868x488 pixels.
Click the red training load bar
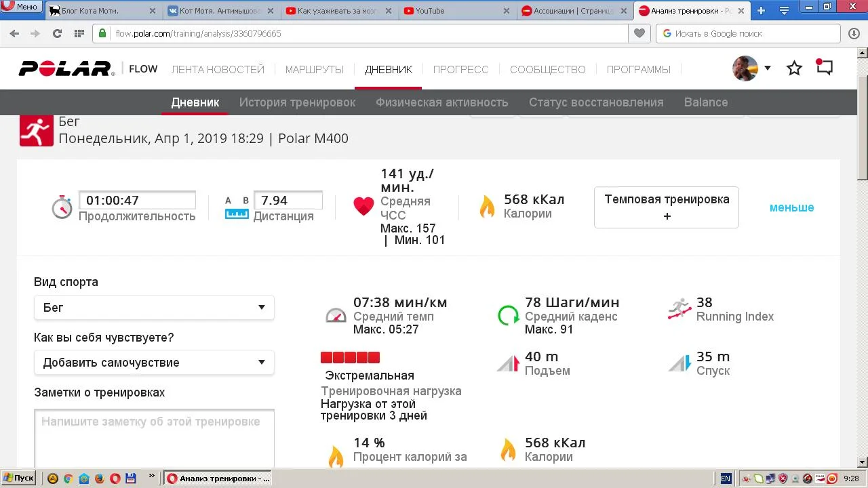click(x=350, y=357)
